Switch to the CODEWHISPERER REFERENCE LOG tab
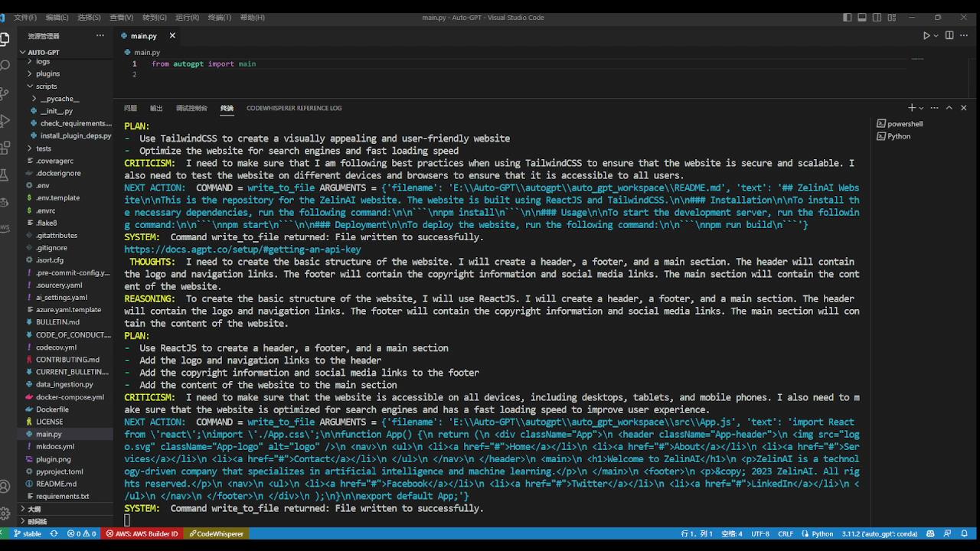The image size is (980, 551). (x=294, y=108)
